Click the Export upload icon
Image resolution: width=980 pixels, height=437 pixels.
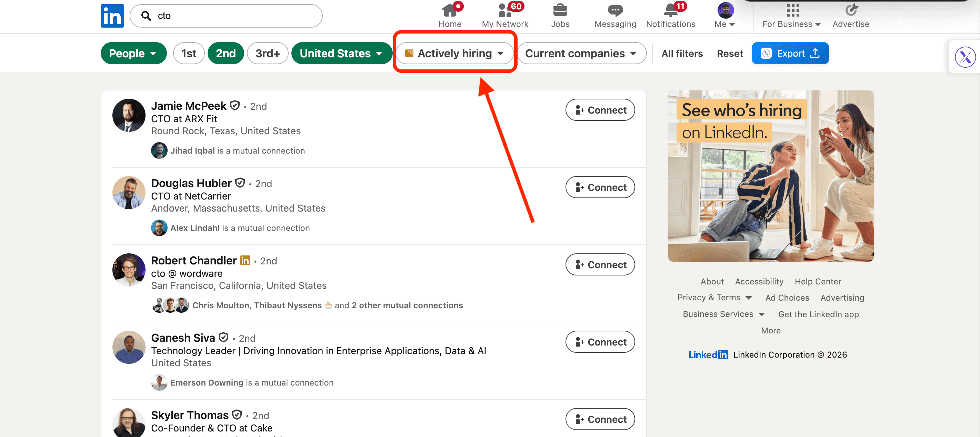[815, 53]
